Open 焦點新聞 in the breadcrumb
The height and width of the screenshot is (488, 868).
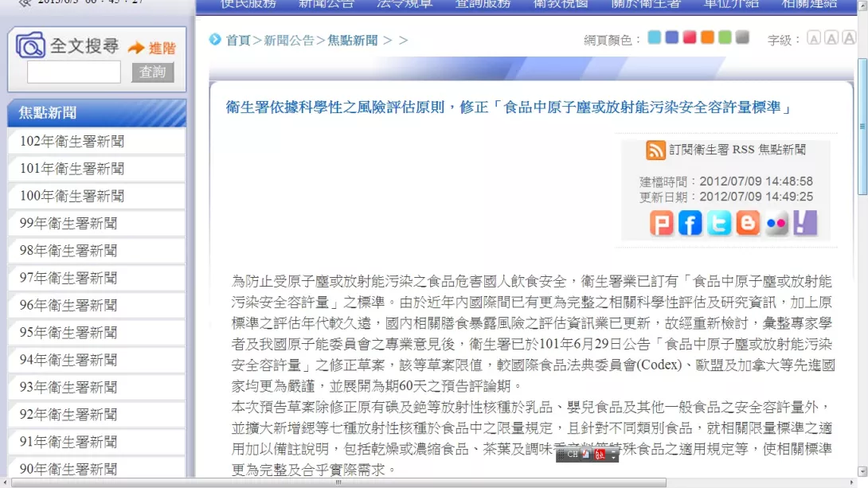tap(353, 41)
